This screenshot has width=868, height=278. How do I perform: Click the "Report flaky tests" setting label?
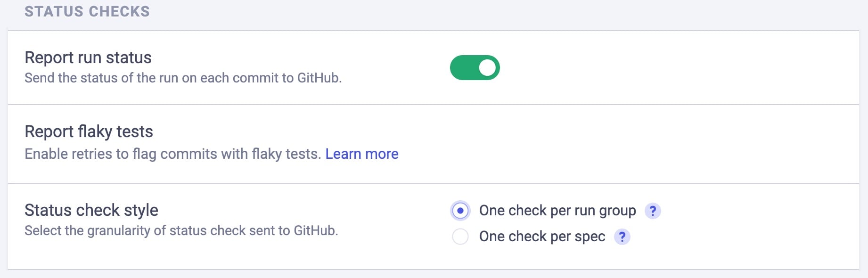89,131
